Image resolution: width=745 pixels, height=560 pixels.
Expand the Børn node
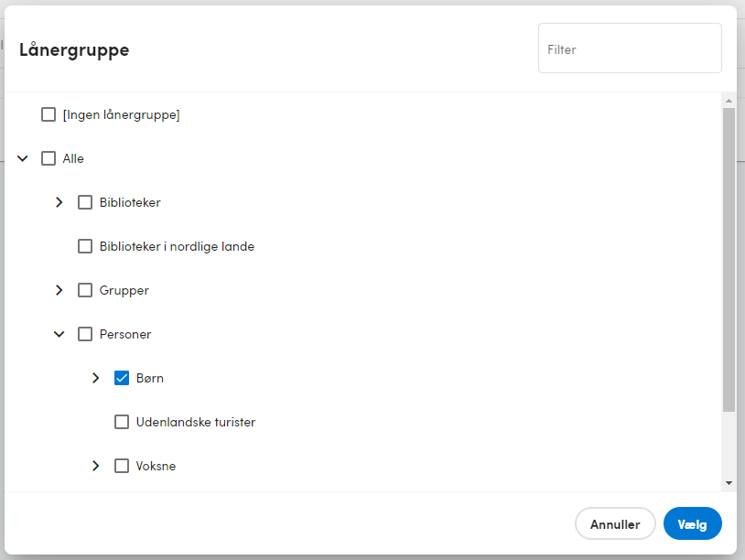click(95, 378)
